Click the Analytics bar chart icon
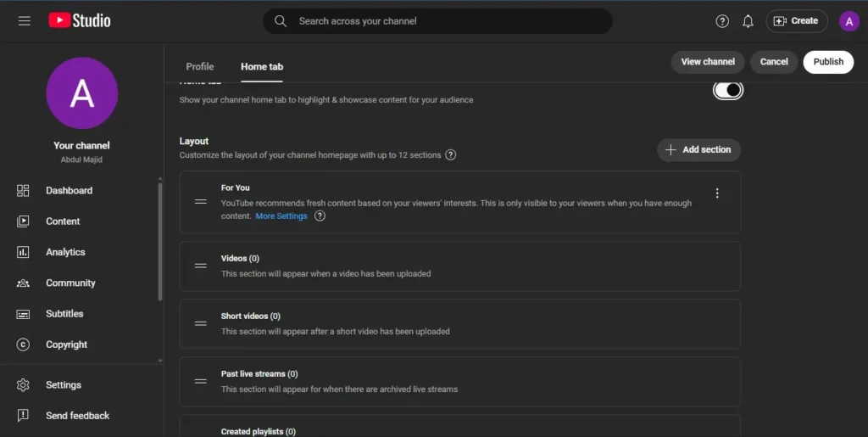The width and height of the screenshot is (868, 437). coord(23,252)
